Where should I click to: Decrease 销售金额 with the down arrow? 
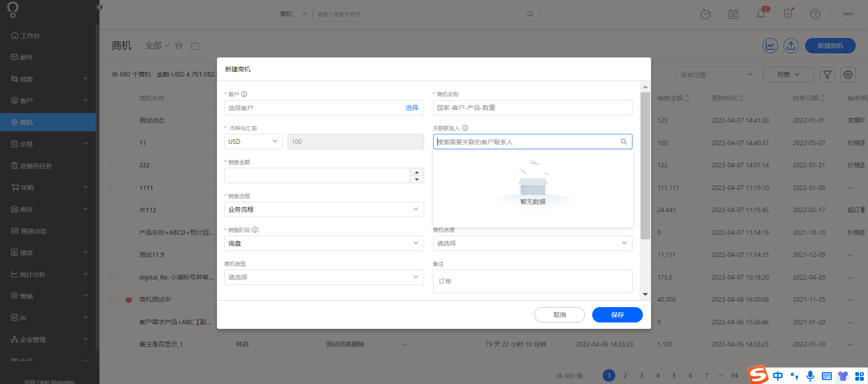tap(417, 180)
